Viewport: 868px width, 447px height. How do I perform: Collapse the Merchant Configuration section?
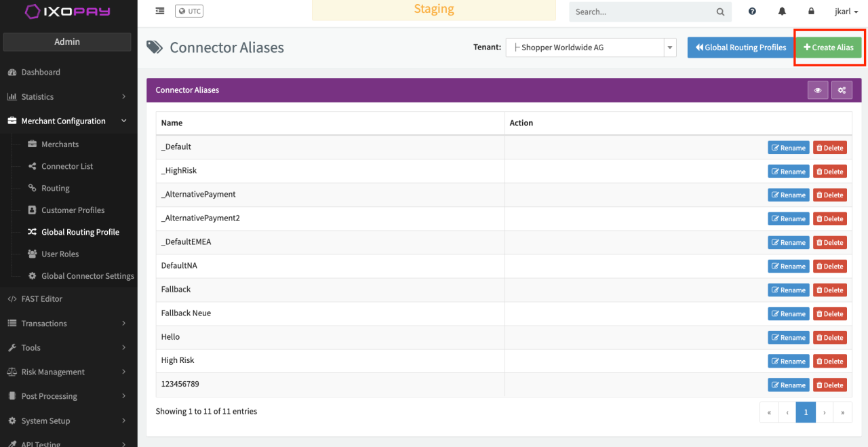coord(67,121)
